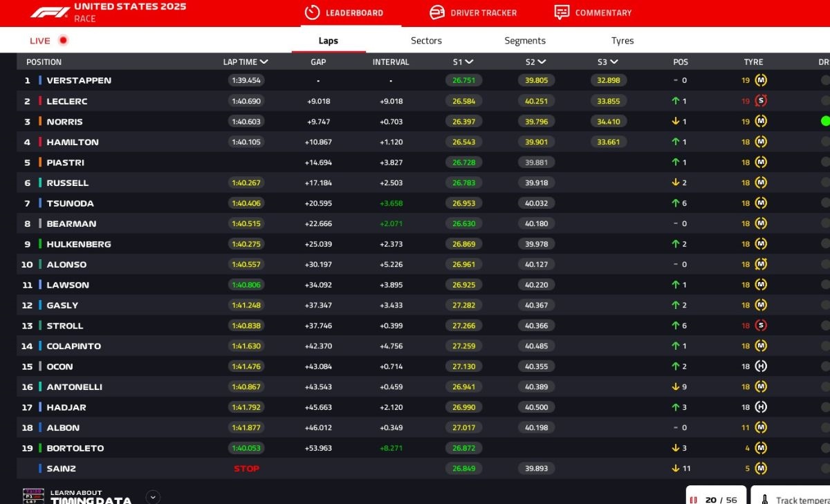Click the Leaderboard stopwatch icon
The width and height of the screenshot is (830, 504).
click(312, 12)
